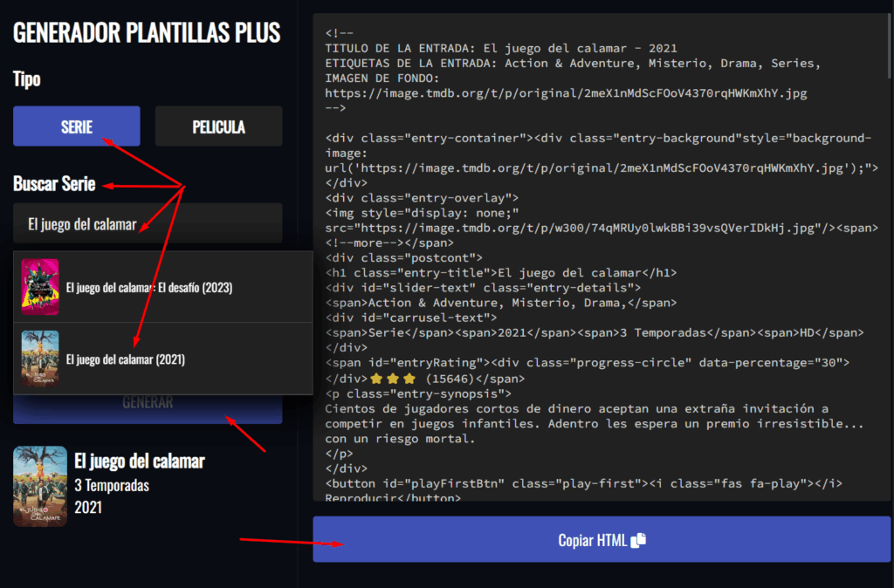The width and height of the screenshot is (894, 588).
Task: Click the copy icon in Copiar HTML
Action: point(638,539)
